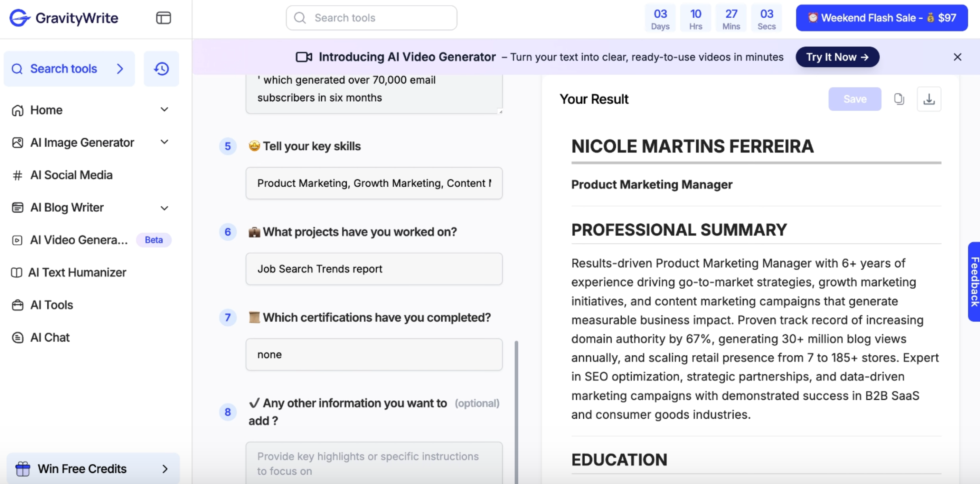Viewport: 980px width, 484px height.
Task: Toggle the sidebar collapse icon
Action: [163, 18]
